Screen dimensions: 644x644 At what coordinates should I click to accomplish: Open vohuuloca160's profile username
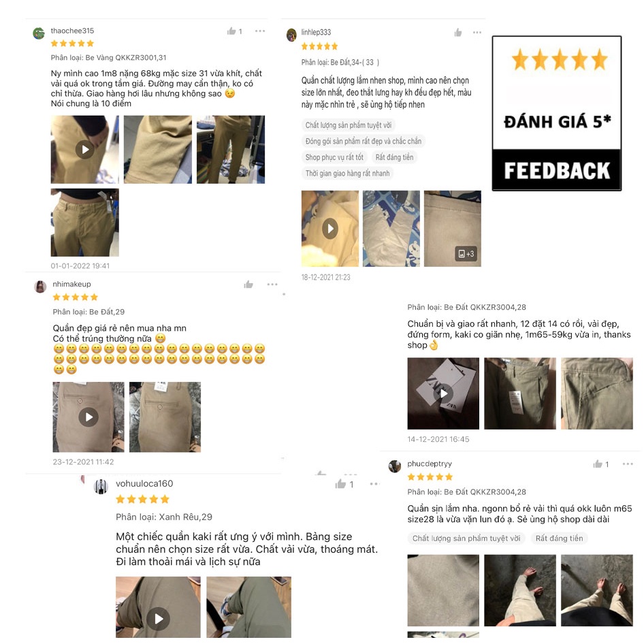pyautogui.click(x=144, y=483)
